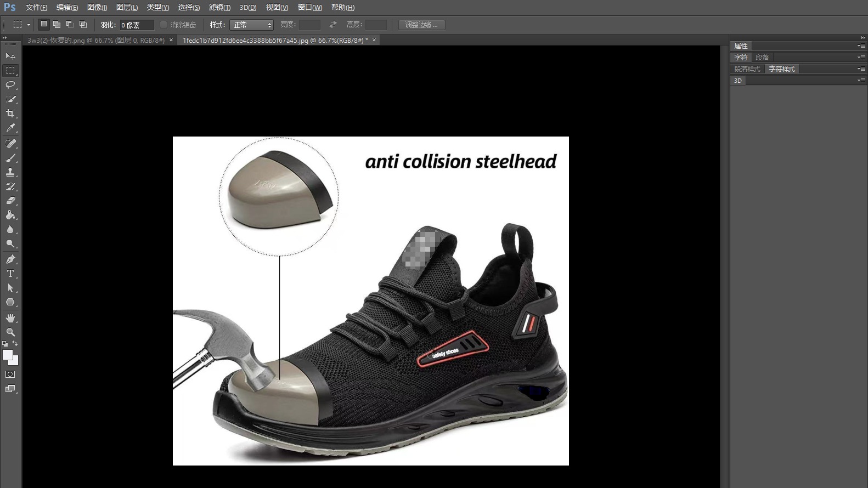Select the Quick Selection tool
This screenshot has height=488, width=868.
point(10,99)
